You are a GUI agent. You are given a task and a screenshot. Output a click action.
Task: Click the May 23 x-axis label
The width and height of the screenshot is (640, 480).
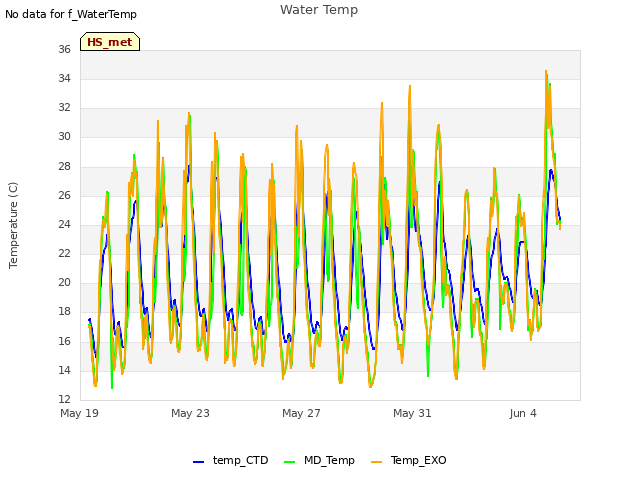tap(190, 413)
